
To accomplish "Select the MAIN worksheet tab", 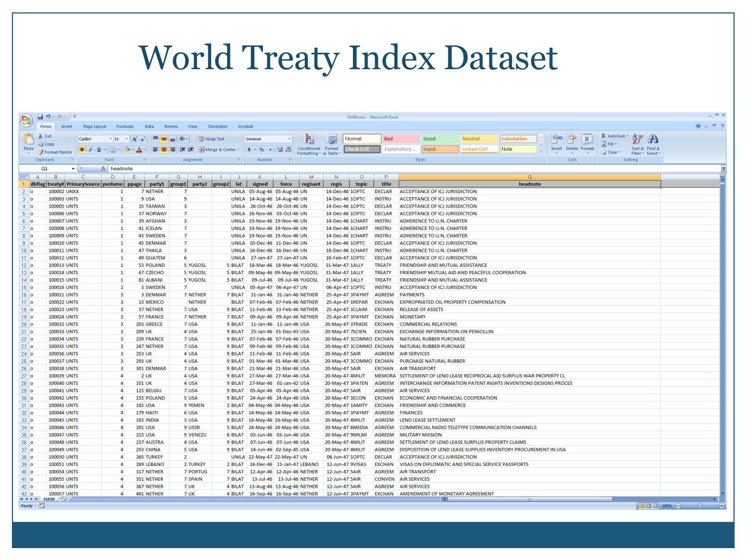I will [49, 499].
